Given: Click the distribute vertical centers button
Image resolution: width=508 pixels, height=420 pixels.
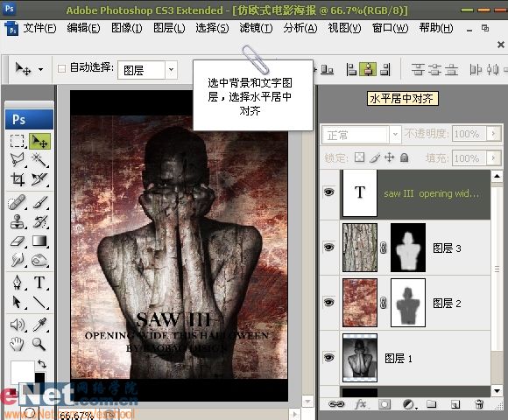Looking at the screenshot, I should coord(434,69).
